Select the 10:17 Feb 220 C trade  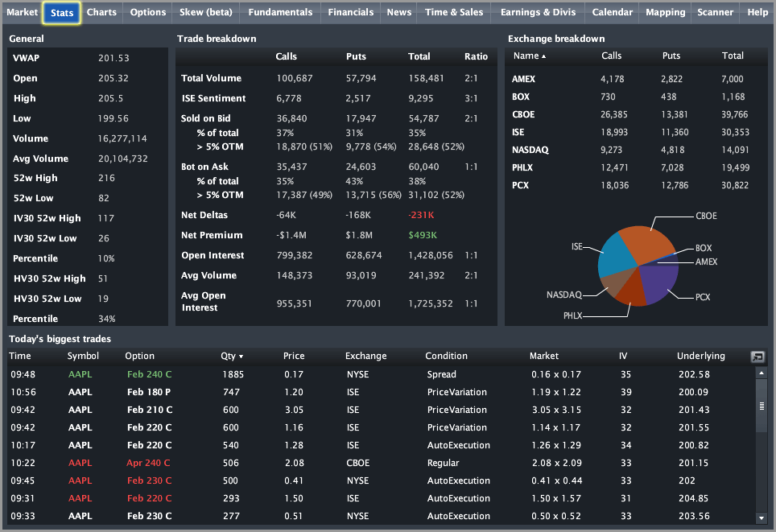tap(381, 445)
